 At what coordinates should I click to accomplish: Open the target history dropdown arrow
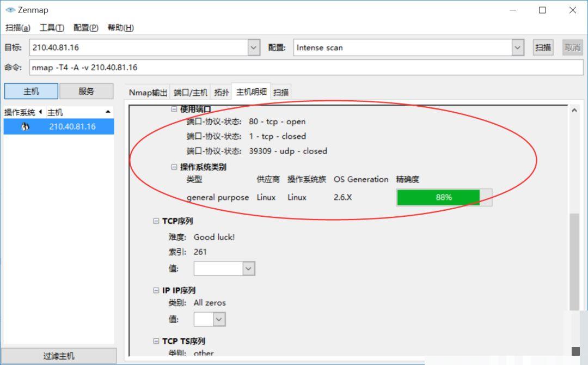click(x=254, y=47)
